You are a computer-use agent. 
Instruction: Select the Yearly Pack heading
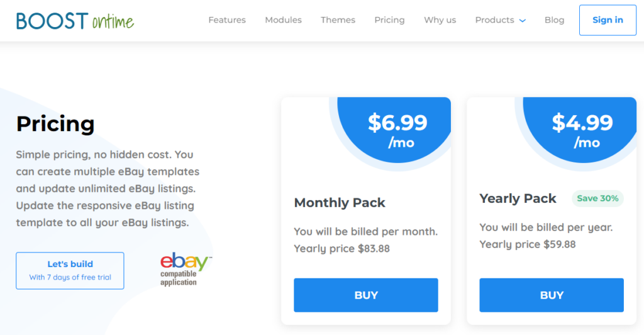(x=518, y=198)
